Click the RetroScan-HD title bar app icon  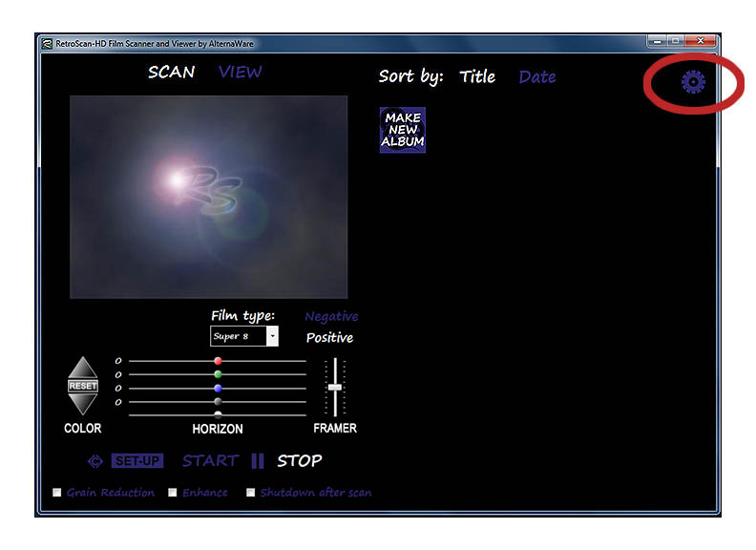(x=47, y=43)
